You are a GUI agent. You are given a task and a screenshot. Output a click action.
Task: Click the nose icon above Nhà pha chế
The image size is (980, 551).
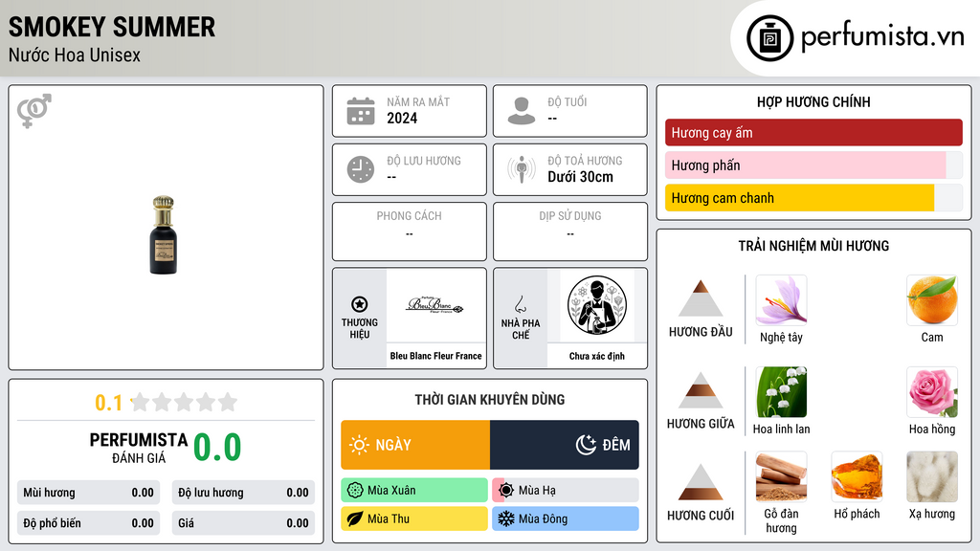pos(520,304)
